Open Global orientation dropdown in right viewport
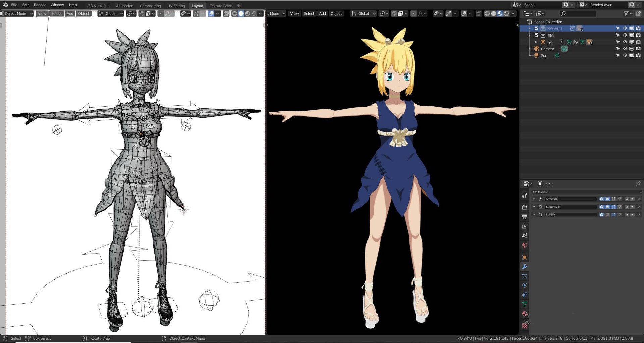Viewport: 644px width, 343px height. click(x=364, y=14)
